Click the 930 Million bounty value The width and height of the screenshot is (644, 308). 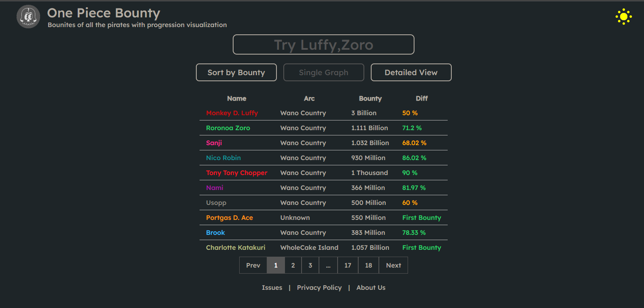(368, 158)
